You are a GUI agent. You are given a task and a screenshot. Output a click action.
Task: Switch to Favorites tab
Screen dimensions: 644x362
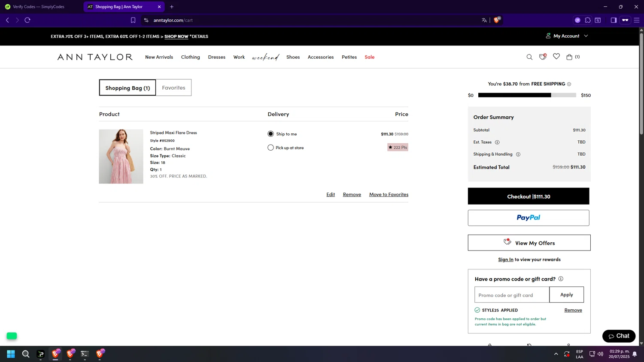(x=173, y=87)
